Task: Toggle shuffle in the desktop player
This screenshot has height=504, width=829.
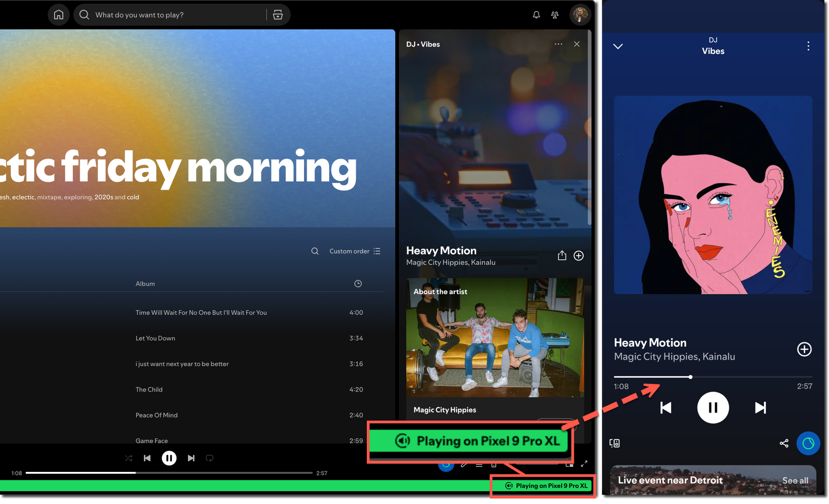Action: [129, 458]
